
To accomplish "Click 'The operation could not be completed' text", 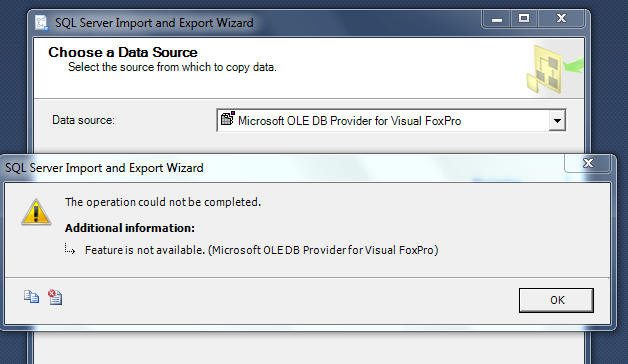I will [163, 202].
